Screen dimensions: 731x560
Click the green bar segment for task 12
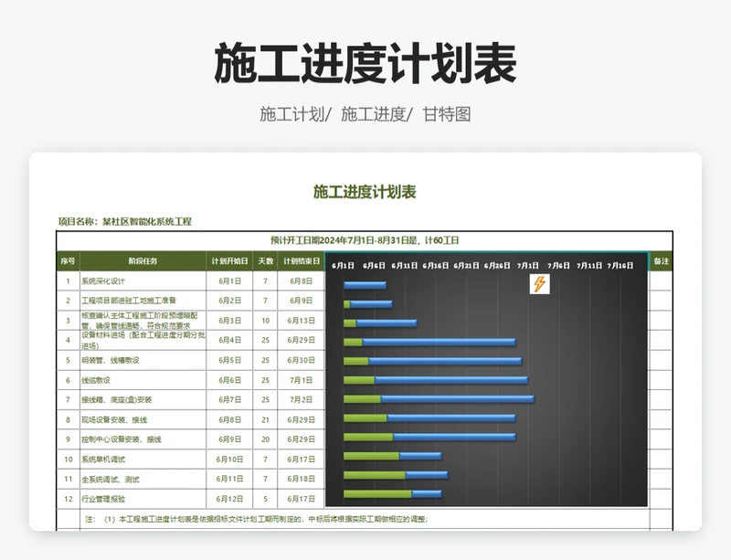(377, 494)
